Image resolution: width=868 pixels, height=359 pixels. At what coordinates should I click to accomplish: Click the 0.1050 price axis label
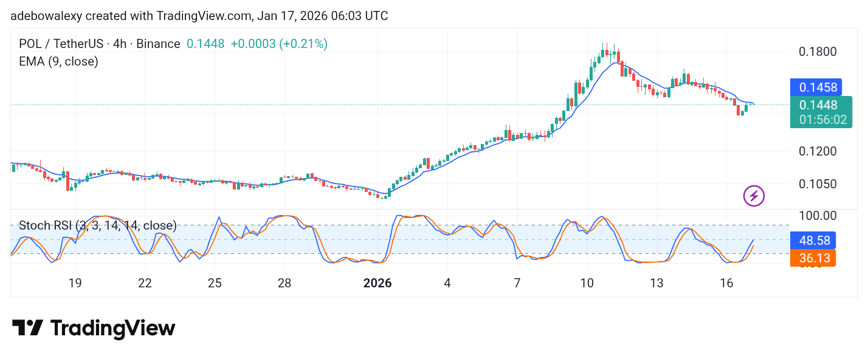click(x=818, y=184)
